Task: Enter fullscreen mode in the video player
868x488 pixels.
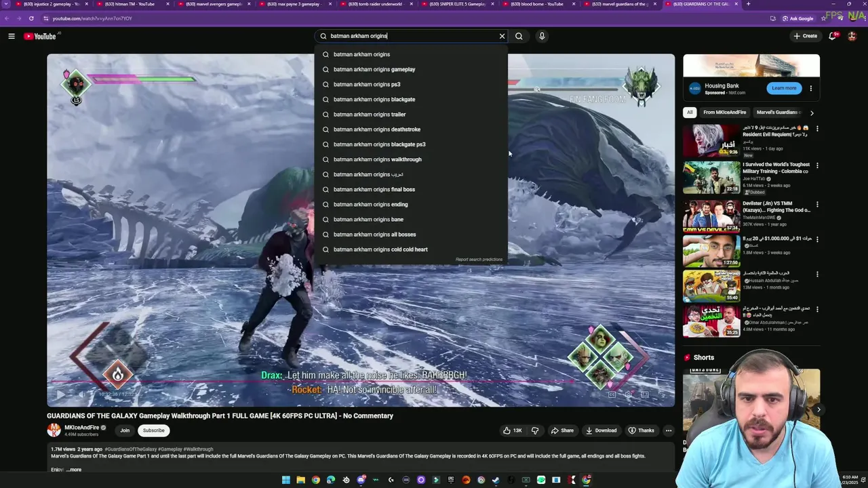Action: pyautogui.click(x=662, y=394)
